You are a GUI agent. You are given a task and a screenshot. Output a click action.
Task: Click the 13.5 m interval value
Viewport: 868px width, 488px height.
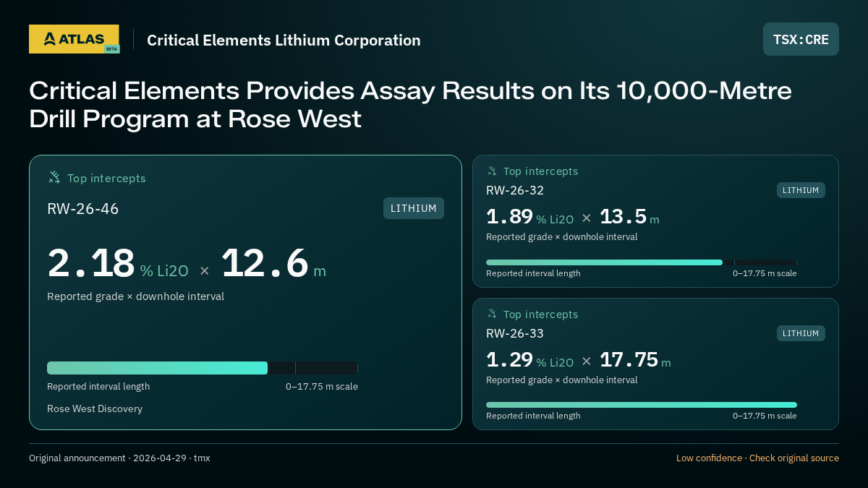(x=629, y=217)
